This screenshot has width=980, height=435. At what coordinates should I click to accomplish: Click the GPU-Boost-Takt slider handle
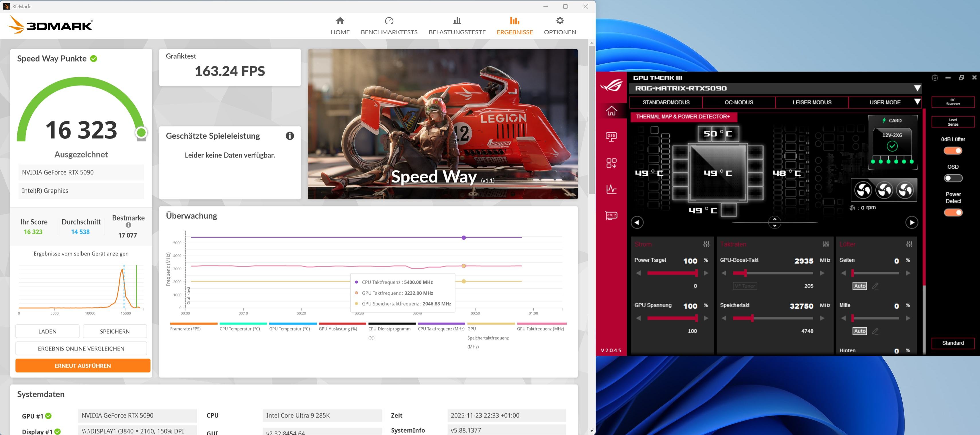[745, 273]
